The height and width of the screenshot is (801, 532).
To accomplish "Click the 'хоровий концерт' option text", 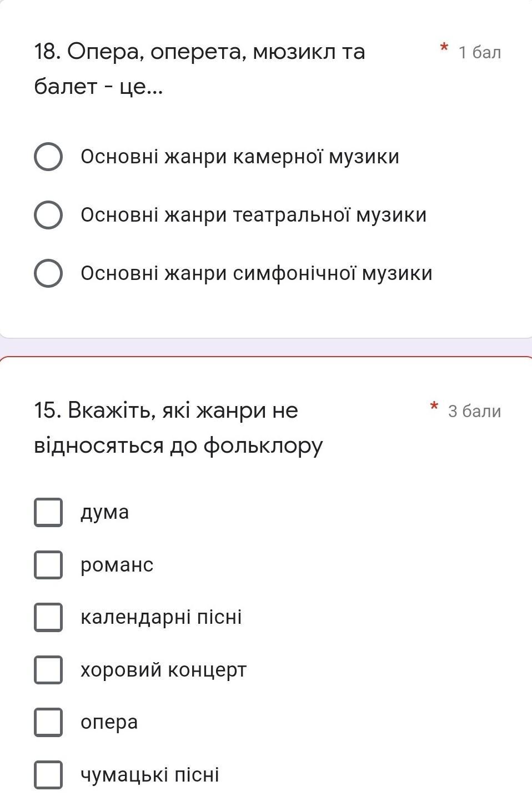I will [x=163, y=670].
